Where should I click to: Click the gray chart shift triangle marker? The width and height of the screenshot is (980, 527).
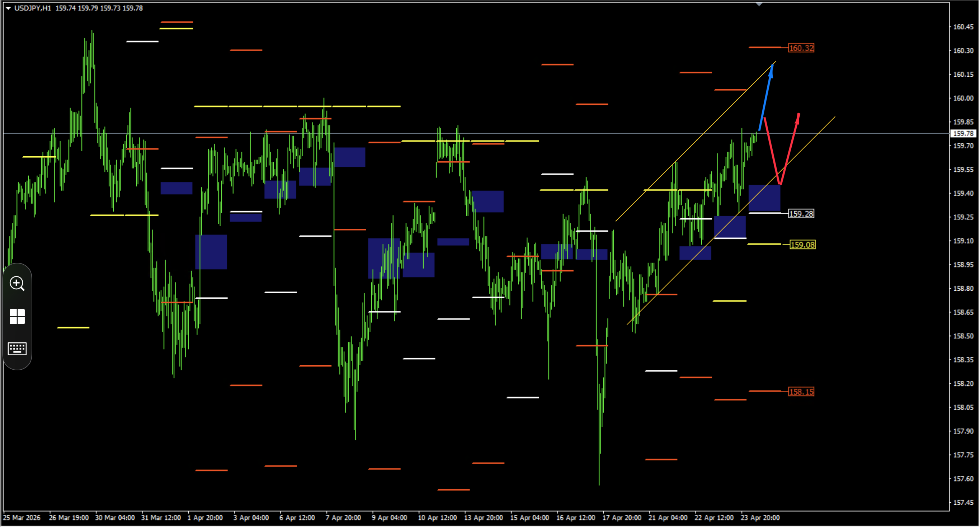click(759, 4)
